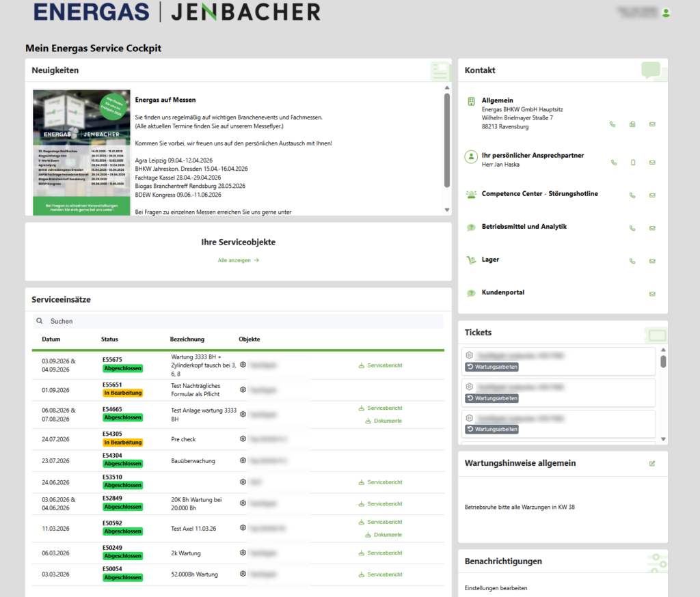Select the 'Pre check' service entry
The image size is (700, 597).
[183, 439]
